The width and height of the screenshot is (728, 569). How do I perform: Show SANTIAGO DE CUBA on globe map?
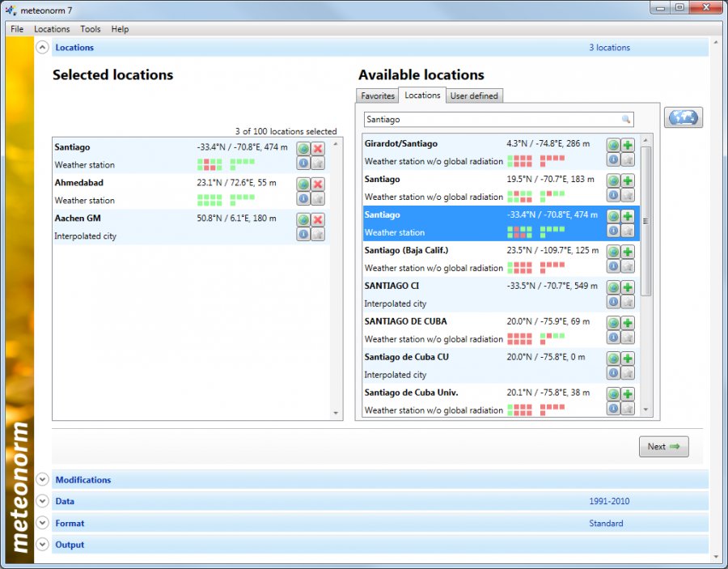pos(613,323)
